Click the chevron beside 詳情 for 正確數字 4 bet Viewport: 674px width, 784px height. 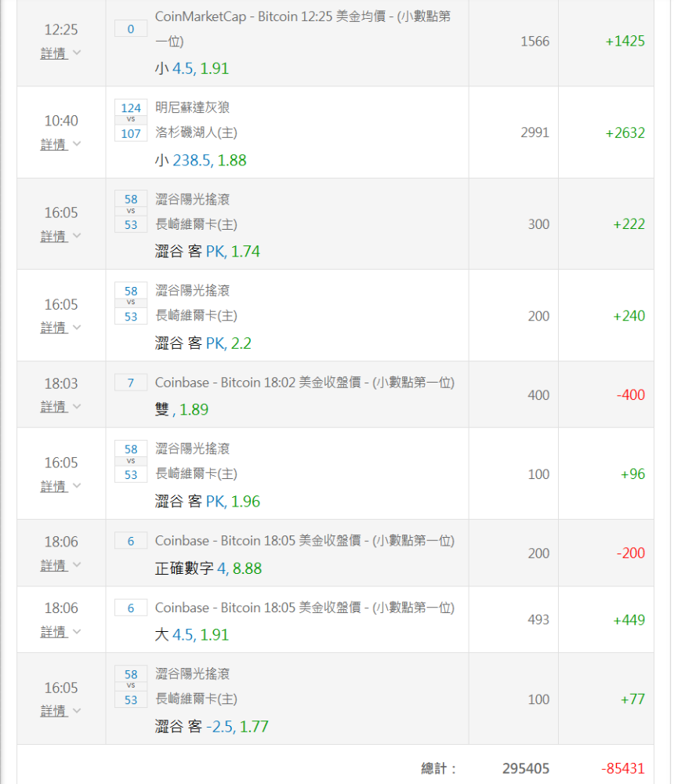point(77,565)
